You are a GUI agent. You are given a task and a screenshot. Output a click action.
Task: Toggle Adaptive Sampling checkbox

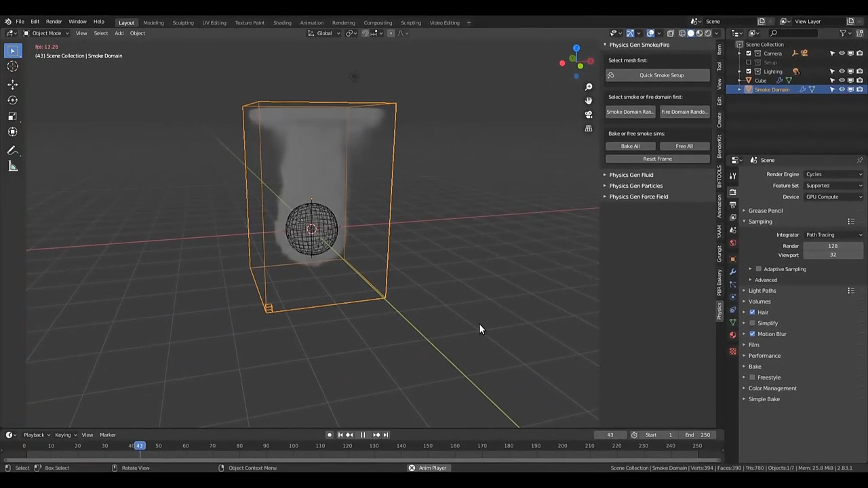(758, 269)
